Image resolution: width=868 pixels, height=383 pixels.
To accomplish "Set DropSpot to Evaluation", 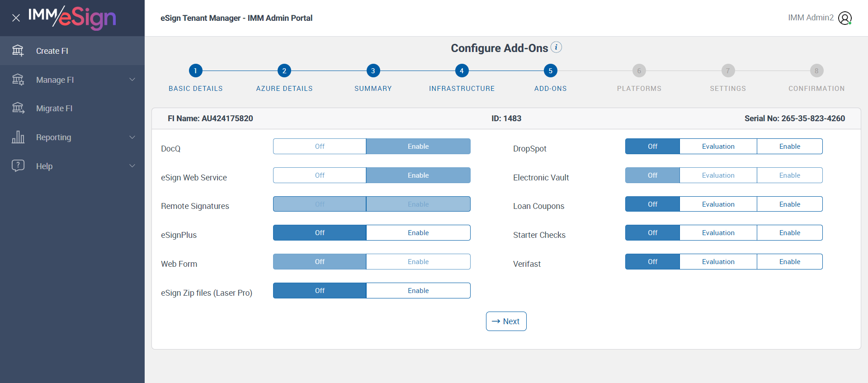I will (718, 147).
